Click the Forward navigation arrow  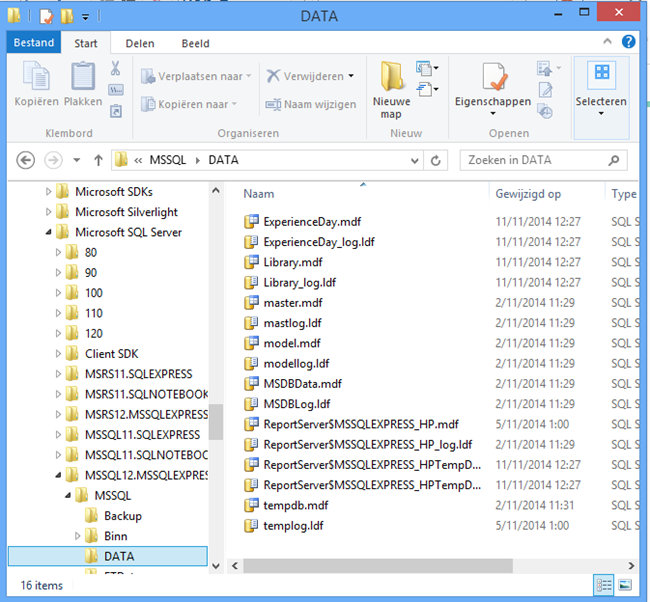tap(53, 160)
